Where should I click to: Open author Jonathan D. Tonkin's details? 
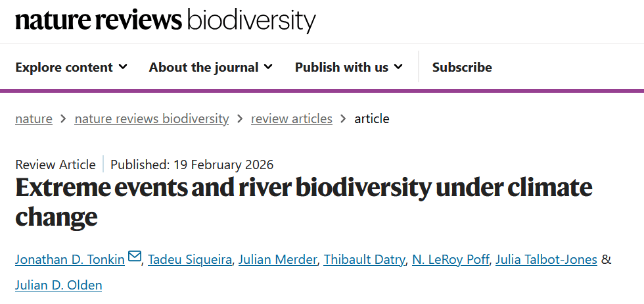click(70, 259)
